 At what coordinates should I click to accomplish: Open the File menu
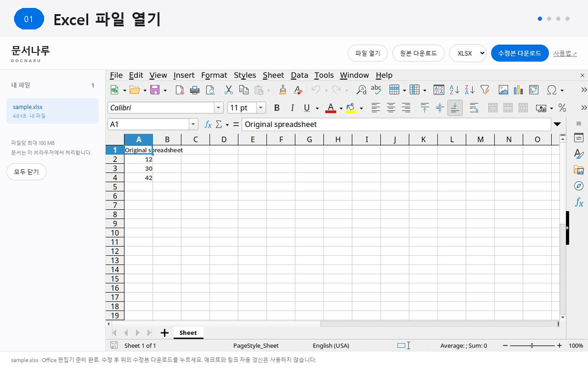pyautogui.click(x=116, y=75)
